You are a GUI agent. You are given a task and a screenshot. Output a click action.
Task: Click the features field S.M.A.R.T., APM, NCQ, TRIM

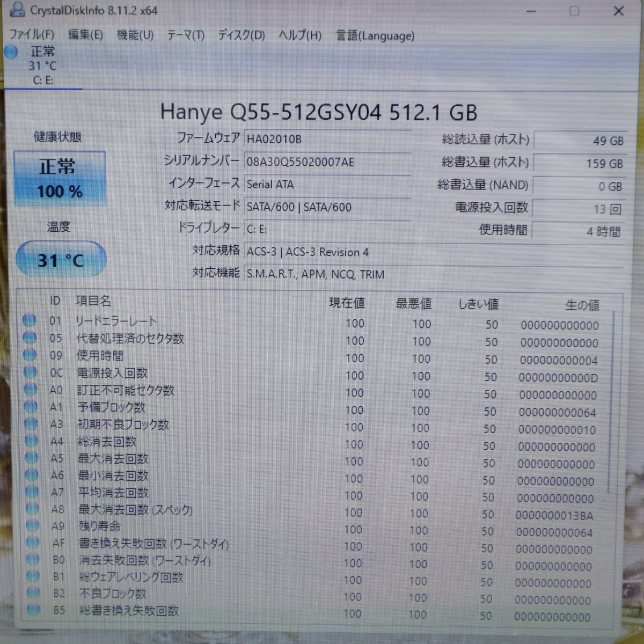tap(434, 274)
